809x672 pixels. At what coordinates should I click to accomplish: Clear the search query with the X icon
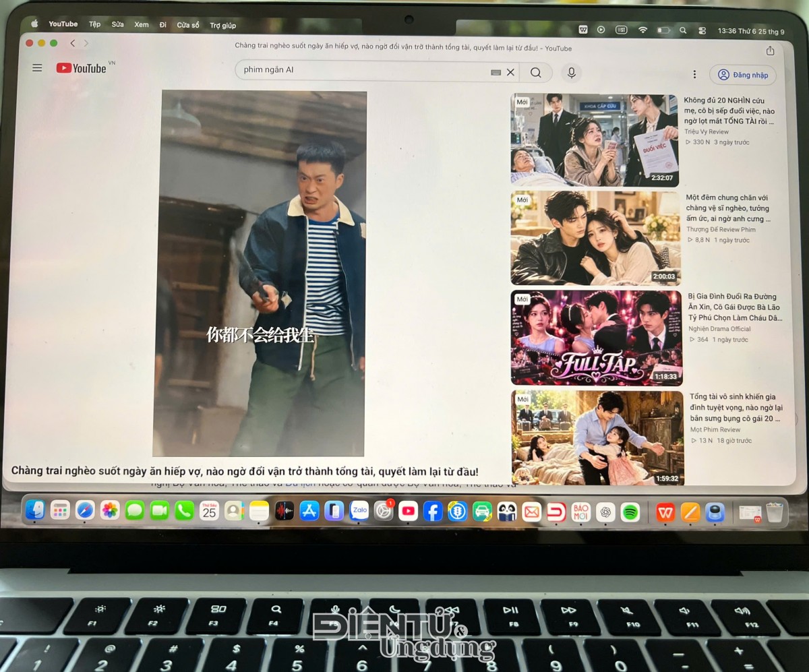coord(510,72)
